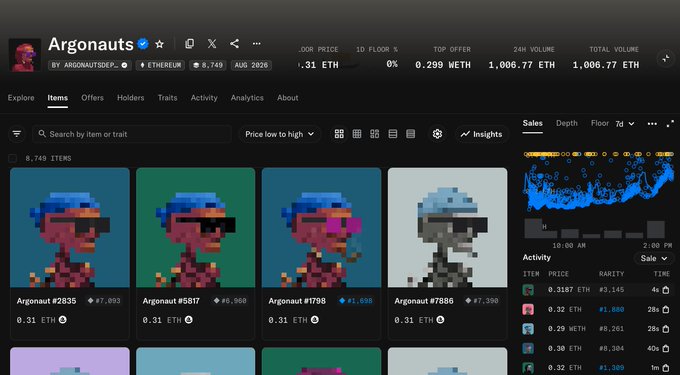Viewport: 680px width, 375px height.
Task: Switch to the Depth chart tab
Action: tap(567, 123)
